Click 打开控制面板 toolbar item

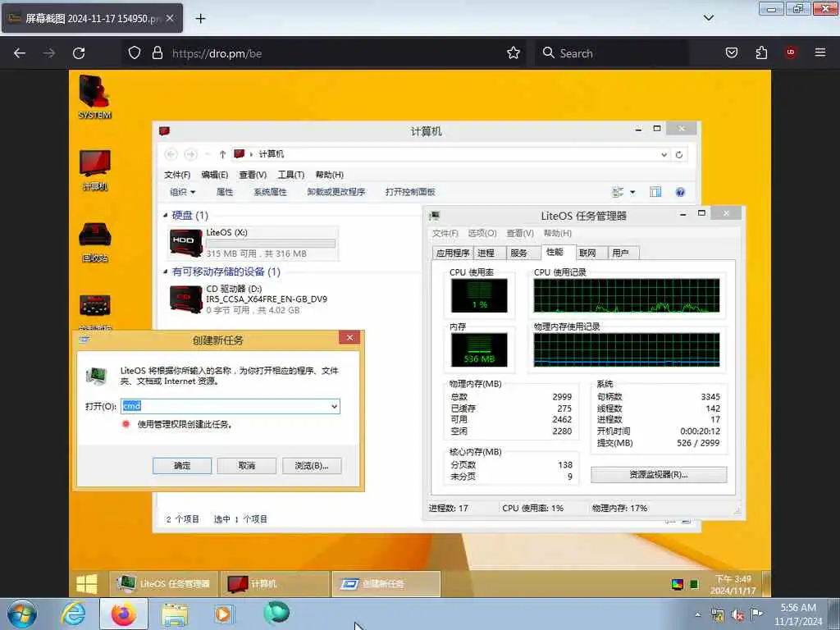point(410,192)
